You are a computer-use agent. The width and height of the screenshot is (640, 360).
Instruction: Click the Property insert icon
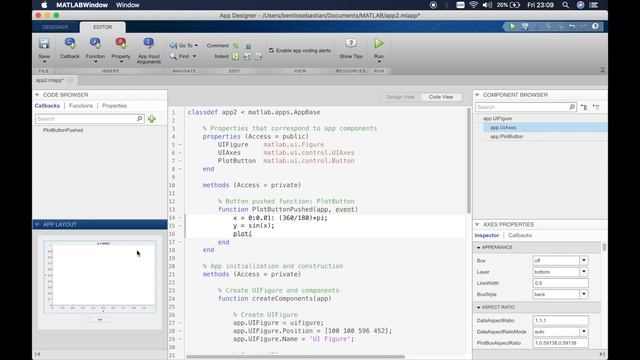[x=121, y=44]
